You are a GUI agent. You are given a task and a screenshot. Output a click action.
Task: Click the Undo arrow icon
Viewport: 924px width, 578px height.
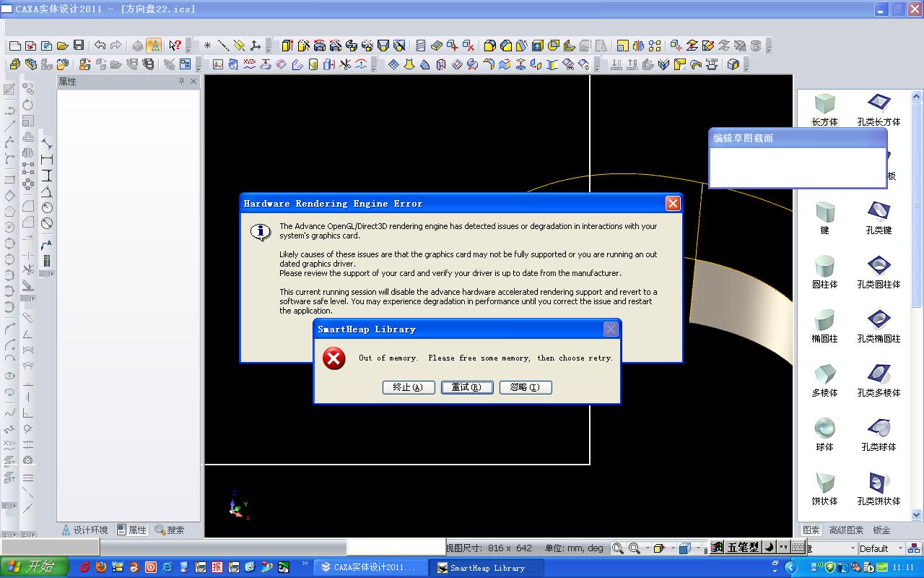click(x=100, y=45)
